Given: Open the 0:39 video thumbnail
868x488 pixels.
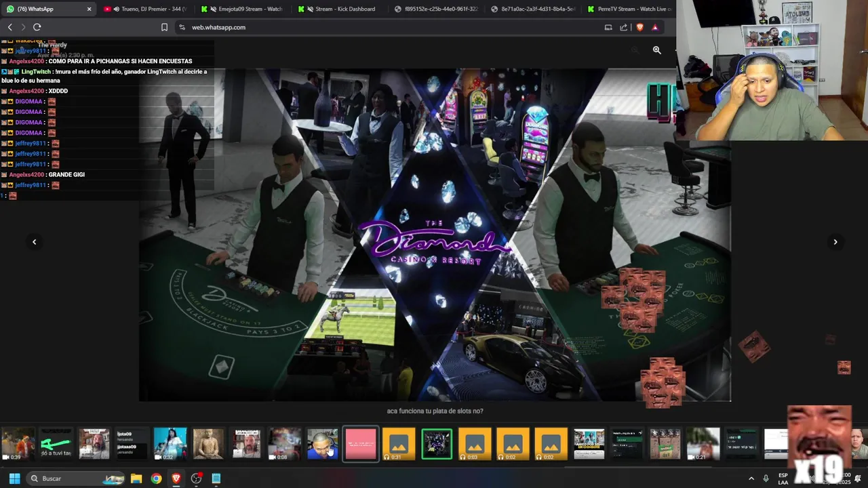Looking at the screenshot, I should (x=18, y=444).
